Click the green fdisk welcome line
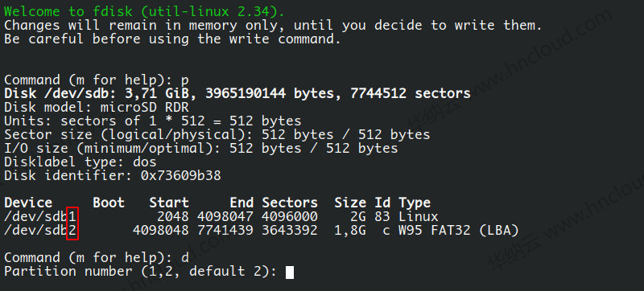This screenshot has height=291, width=644. pyautogui.click(x=144, y=11)
